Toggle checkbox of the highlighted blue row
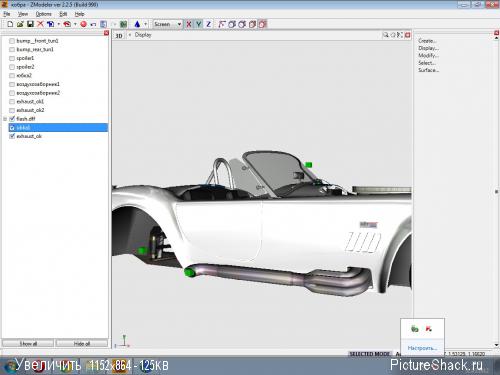This screenshot has height=375, width=500. (x=12, y=127)
